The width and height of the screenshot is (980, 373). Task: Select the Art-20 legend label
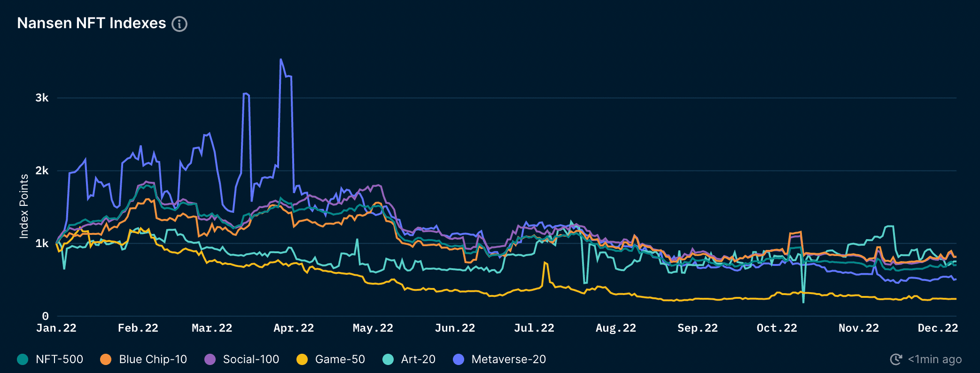click(x=418, y=359)
